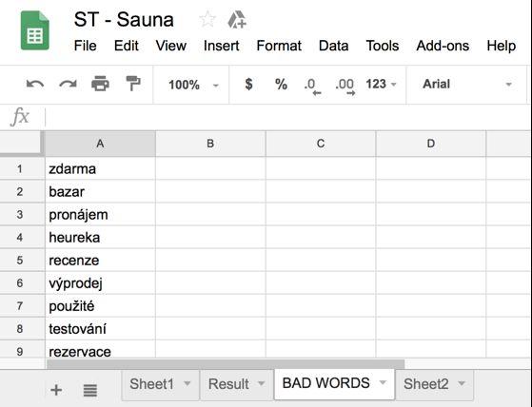Open the Google Sheets home icon
Image resolution: width=532 pixels, height=407 pixels.
point(35,30)
